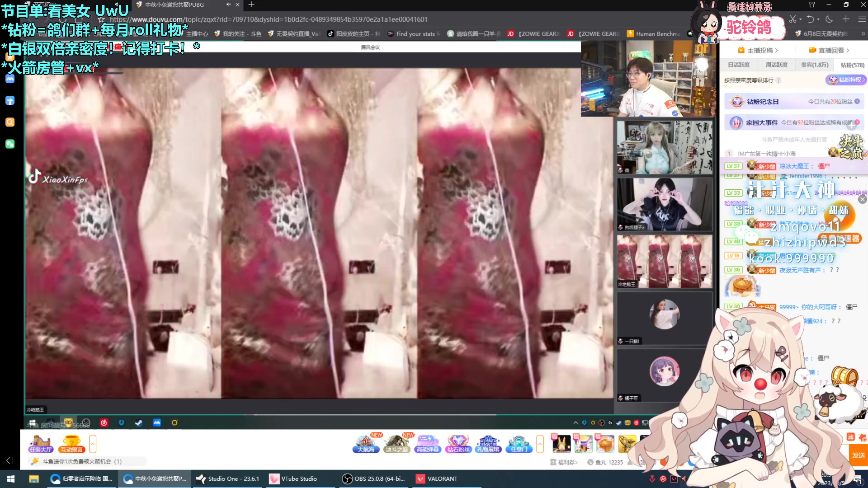Viewport: 868px width, 488px height.
Task: Click the blonde streamer webcam thumbnail
Action: click(665, 147)
